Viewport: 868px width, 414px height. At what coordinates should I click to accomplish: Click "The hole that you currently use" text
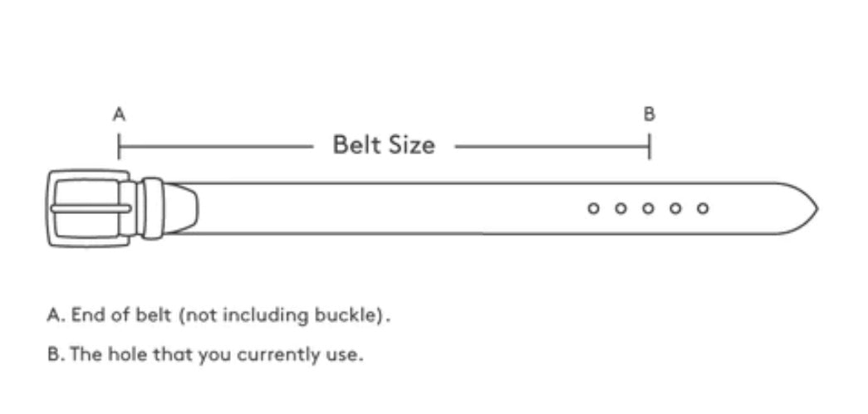pyautogui.click(x=205, y=355)
